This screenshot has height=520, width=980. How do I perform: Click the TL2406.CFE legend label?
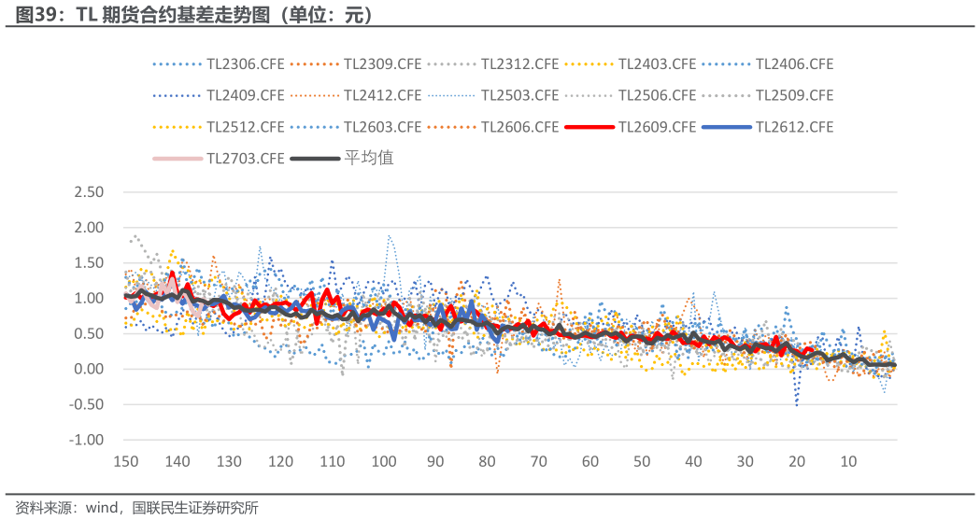[794, 64]
